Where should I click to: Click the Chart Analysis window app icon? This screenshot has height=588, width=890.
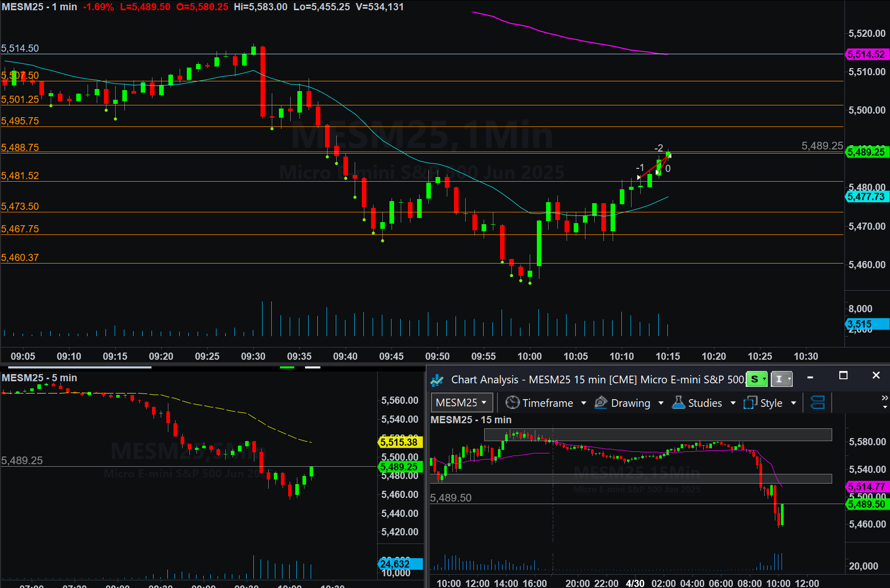(437, 380)
